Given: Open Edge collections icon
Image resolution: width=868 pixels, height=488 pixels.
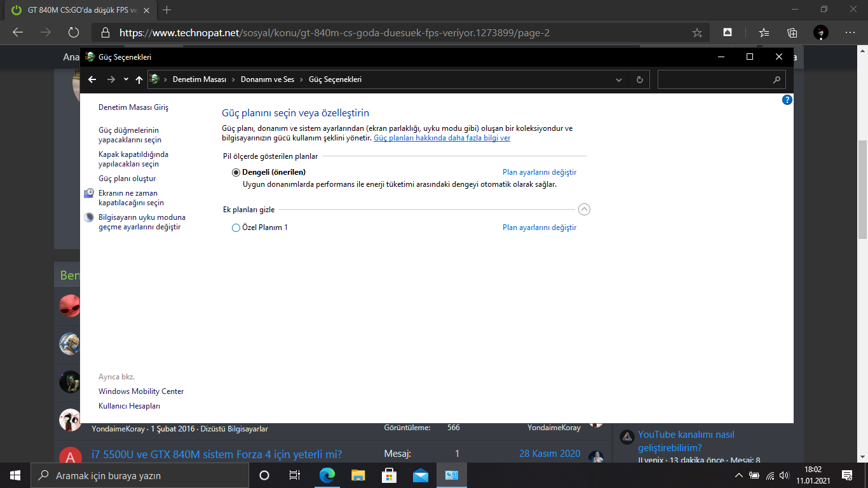Looking at the screenshot, I should (792, 32).
